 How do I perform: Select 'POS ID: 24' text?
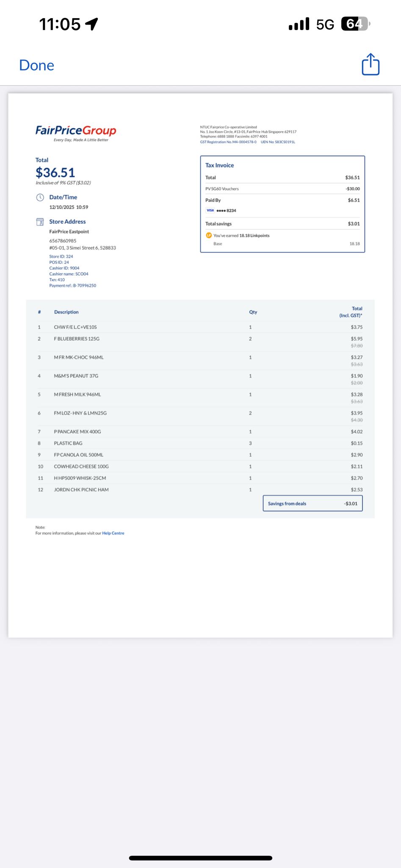[59, 262]
